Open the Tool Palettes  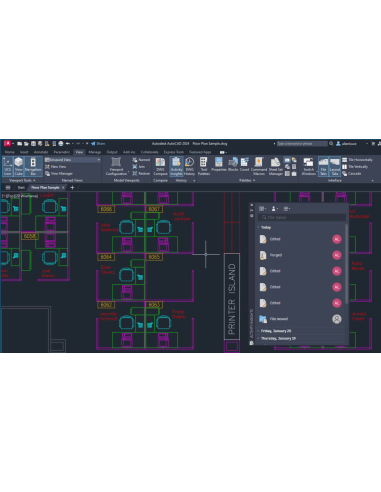point(204,166)
